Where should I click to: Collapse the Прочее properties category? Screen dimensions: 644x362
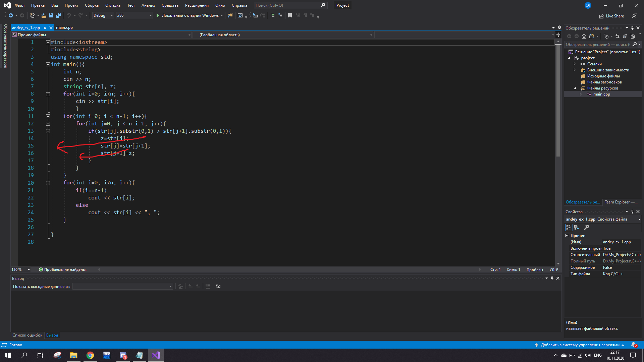click(567, 236)
